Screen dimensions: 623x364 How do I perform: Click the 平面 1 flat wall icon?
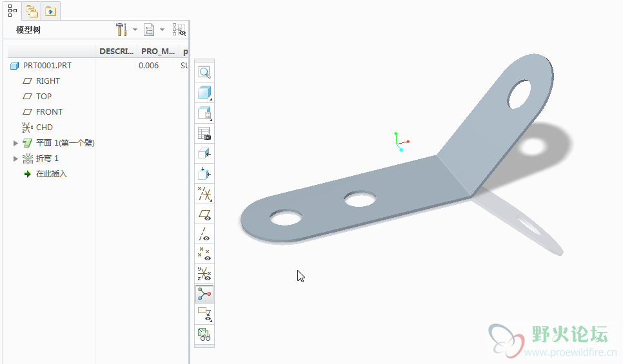28,143
